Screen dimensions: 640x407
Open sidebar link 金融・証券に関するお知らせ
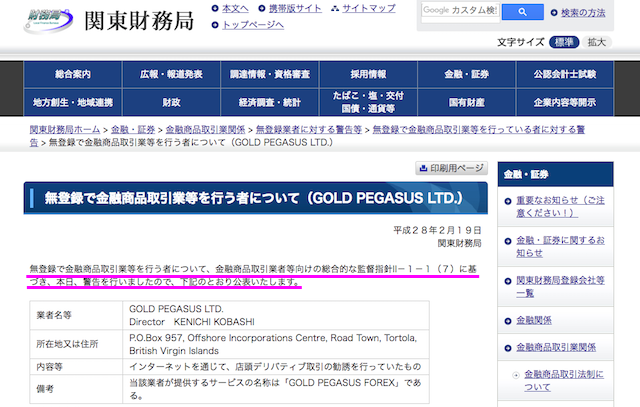coord(560,247)
